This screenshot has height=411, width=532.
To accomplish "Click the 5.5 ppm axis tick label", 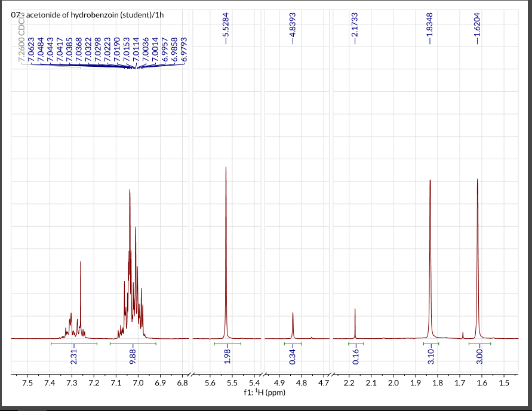I will coord(232,384).
